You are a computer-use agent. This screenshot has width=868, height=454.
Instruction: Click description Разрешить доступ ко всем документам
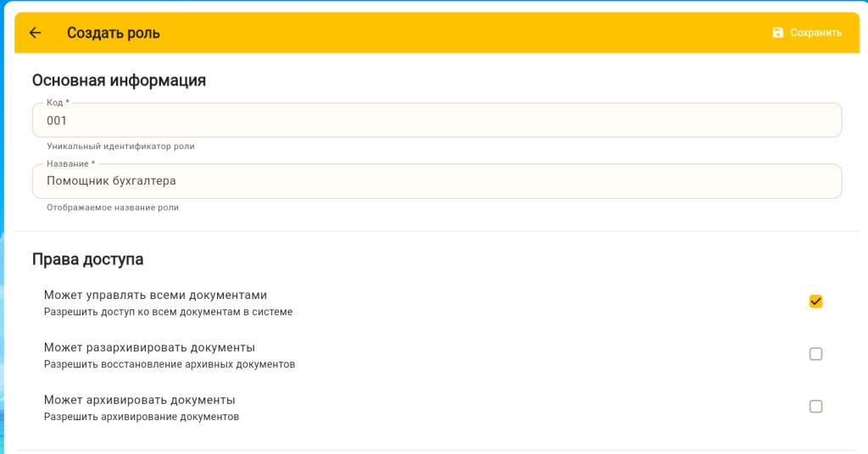click(x=168, y=312)
